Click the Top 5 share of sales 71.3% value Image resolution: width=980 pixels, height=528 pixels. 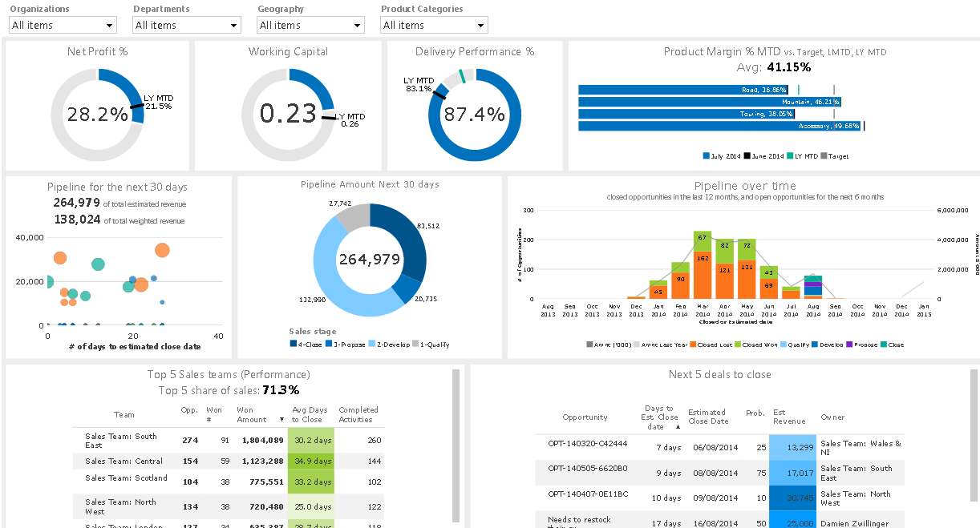click(281, 390)
